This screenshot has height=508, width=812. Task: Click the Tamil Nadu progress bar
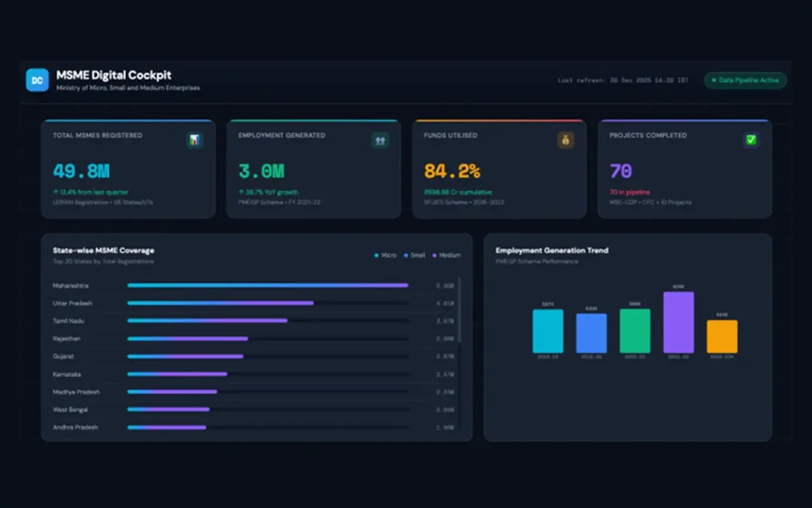pos(207,321)
